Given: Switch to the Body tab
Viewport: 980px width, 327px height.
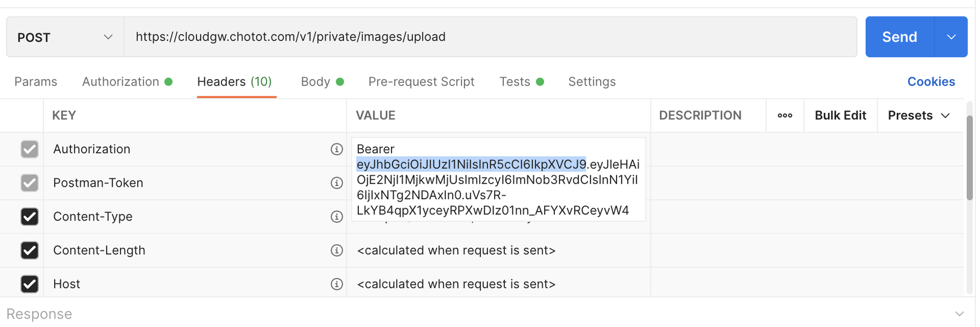Looking at the screenshot, I should coord(315,82).
